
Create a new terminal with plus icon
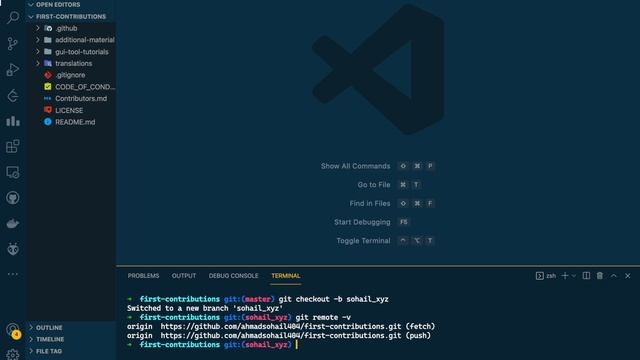point(565,276)
